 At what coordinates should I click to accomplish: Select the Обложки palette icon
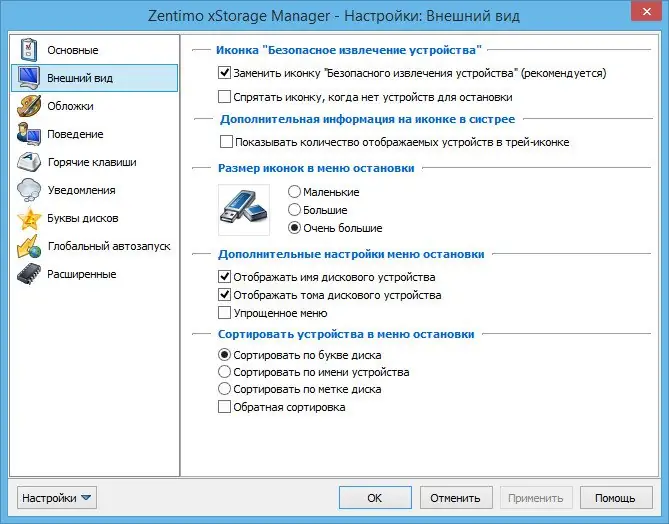click(x=28, y=106)
